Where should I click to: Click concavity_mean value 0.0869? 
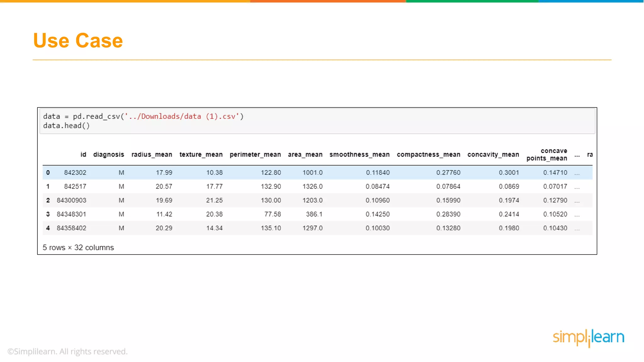[x=509, y=186]
